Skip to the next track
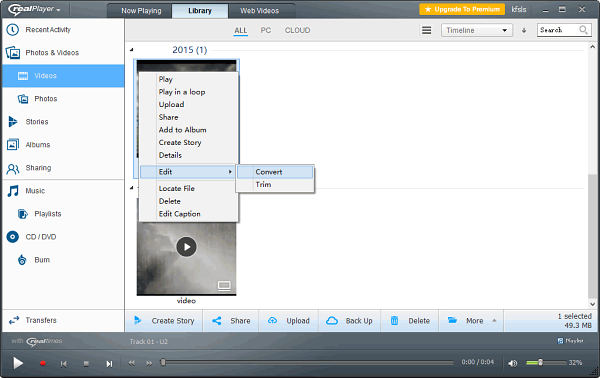The width and height of the screenshot is (600, 378). tap(109, 363)
